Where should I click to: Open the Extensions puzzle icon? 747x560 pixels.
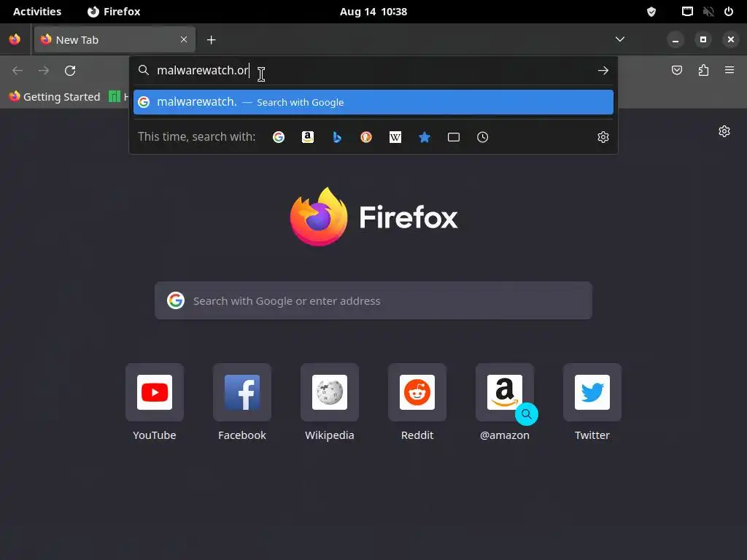(704, 71)
